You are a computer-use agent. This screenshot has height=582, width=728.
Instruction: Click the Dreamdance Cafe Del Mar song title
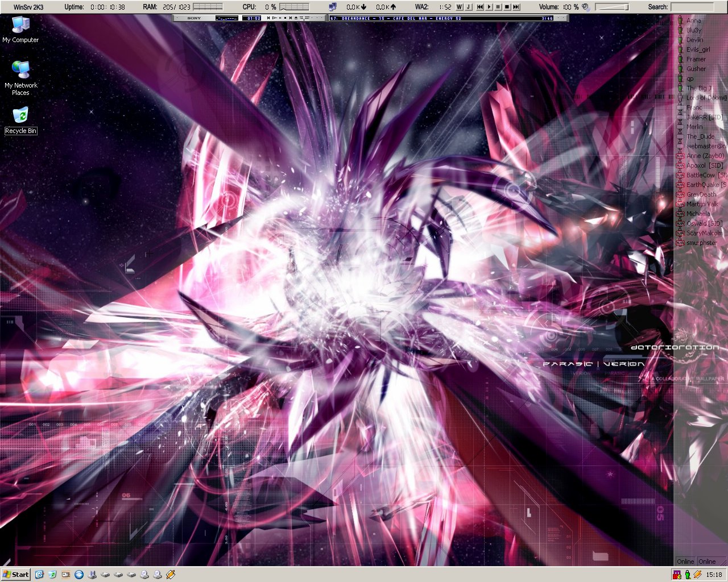click(x=396, y=18)
